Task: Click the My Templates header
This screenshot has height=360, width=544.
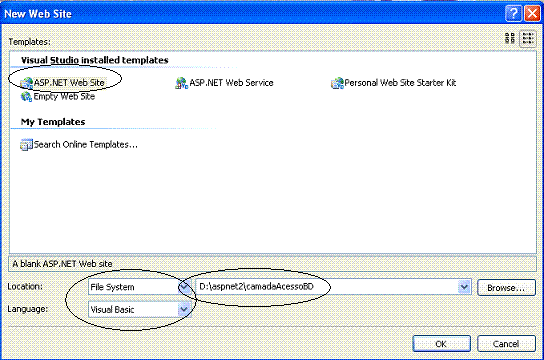Action: 53,122
